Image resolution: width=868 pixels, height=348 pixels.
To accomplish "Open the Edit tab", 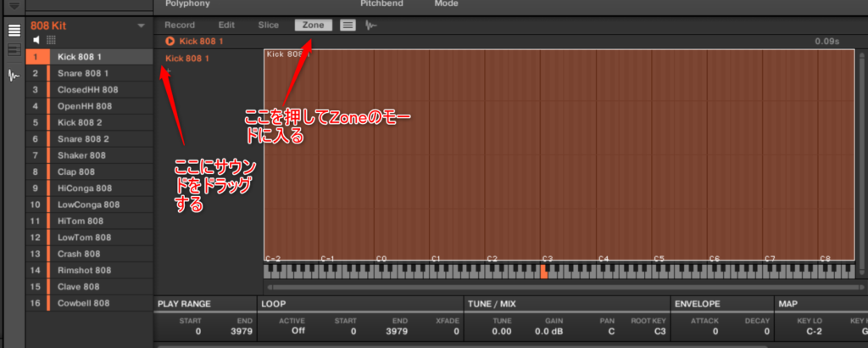I will (226, 25).
